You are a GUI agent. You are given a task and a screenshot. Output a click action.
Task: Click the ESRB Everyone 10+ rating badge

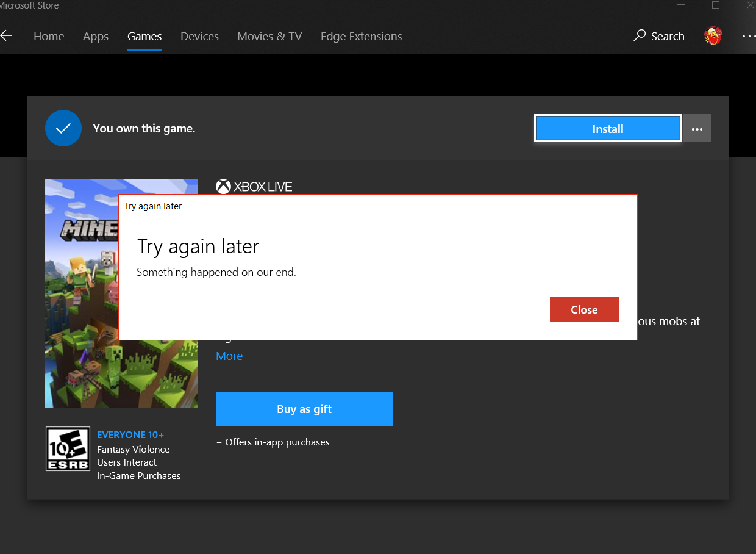tap(68, 448)
